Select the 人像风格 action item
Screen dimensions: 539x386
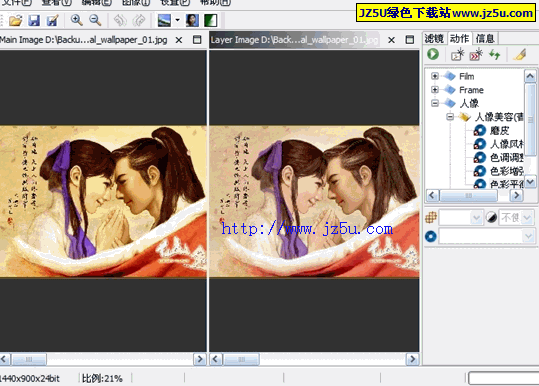[x=507, y=144]
